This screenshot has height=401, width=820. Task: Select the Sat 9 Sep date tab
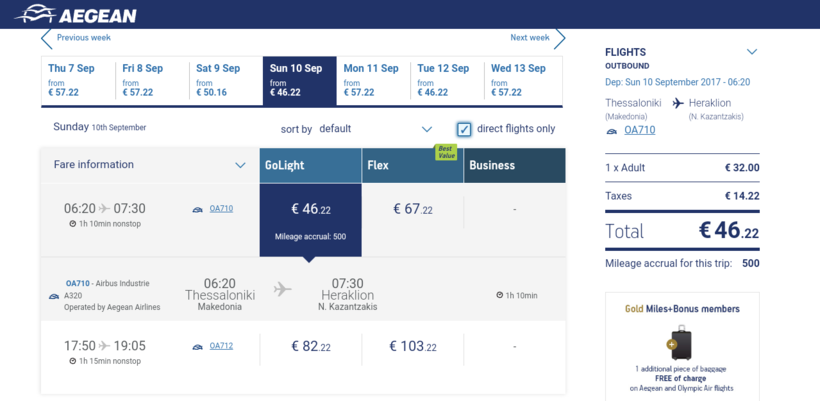pos(225,81)
